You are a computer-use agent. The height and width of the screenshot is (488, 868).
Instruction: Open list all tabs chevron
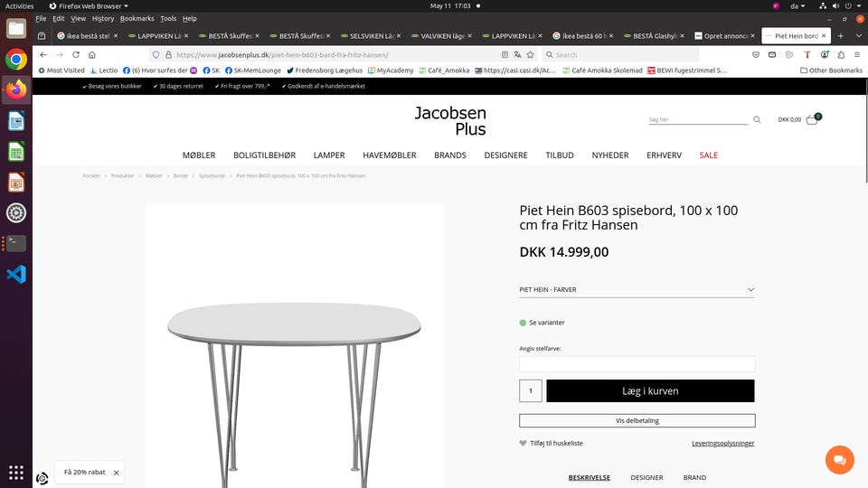[x=859, y=36]
